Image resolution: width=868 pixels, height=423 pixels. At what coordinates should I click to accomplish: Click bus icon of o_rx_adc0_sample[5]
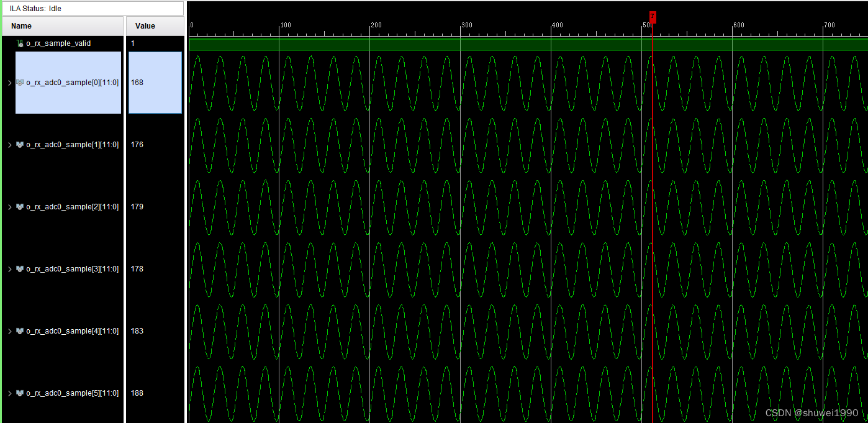[x=20, y=393]
